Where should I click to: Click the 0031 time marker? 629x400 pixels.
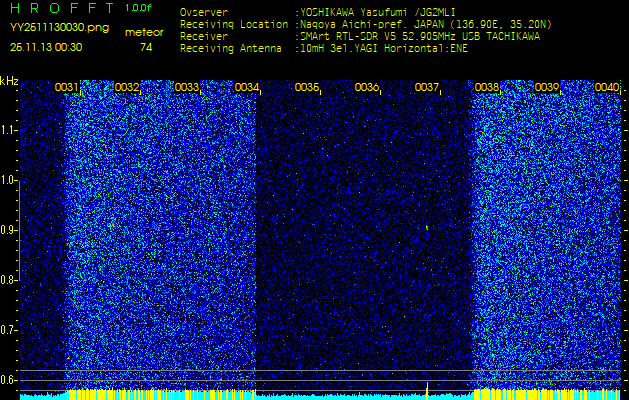[x=67, y=87]
